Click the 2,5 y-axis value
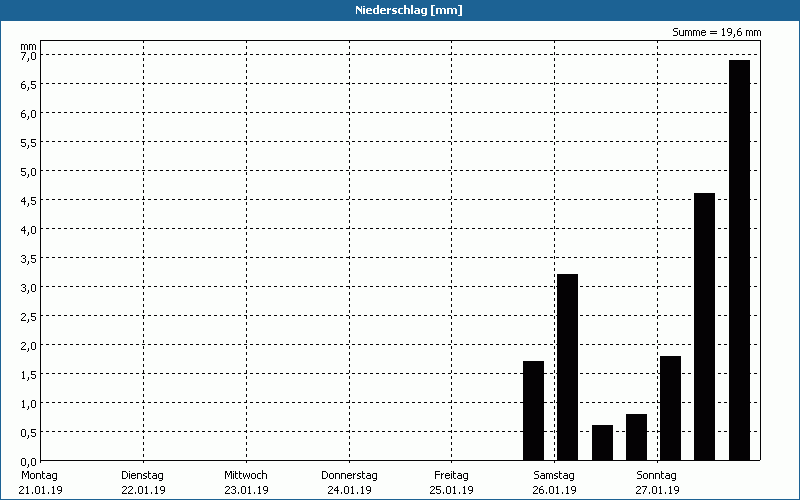Image resolution: width=800 pixels, height=500 pixels. [x=29, y=317]
